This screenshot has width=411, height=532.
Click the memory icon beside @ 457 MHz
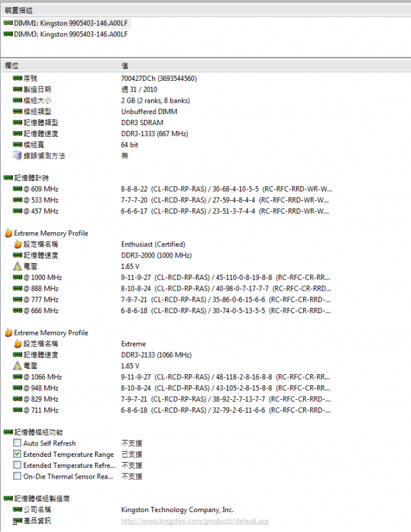coord(17,211)
